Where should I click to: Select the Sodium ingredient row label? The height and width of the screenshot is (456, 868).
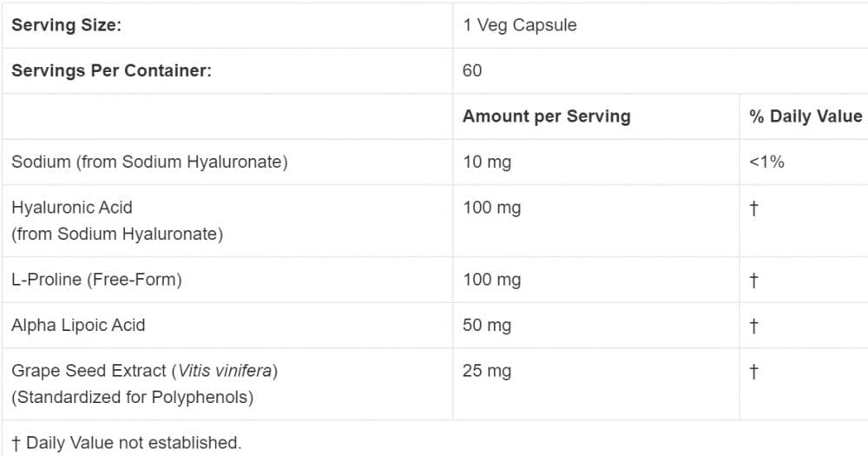pyautogui.click(x=149, y=162)
